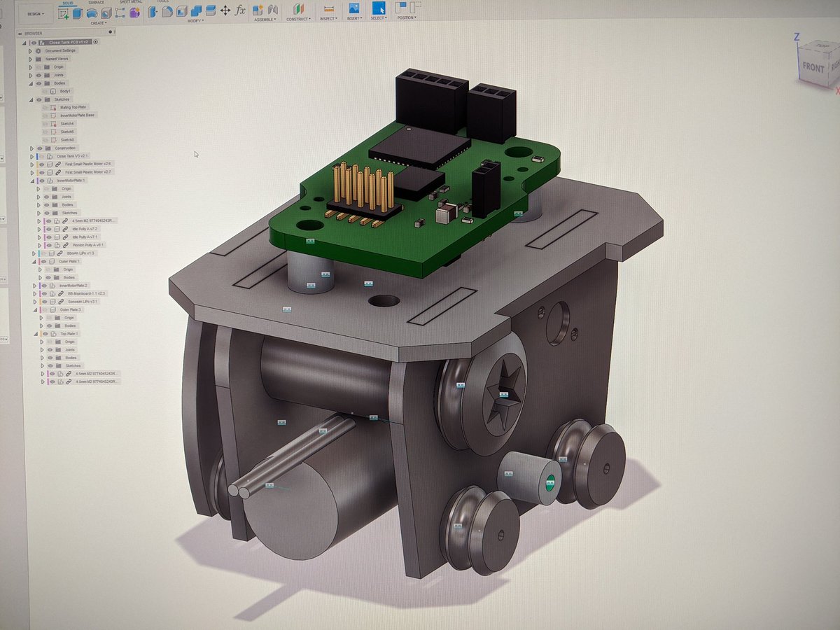Open the Insert dropdown menu
This screenshot has height=630, width=840.
[355, 18]
